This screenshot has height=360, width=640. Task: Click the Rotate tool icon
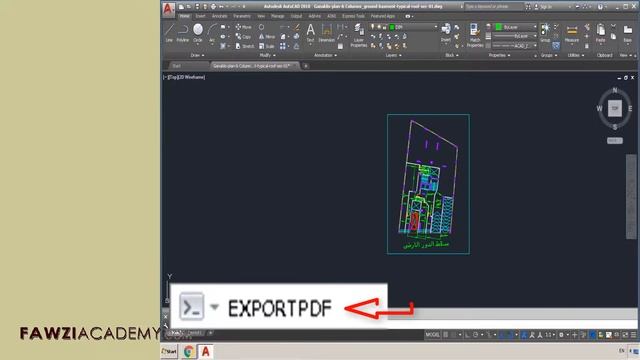point(261,27)
